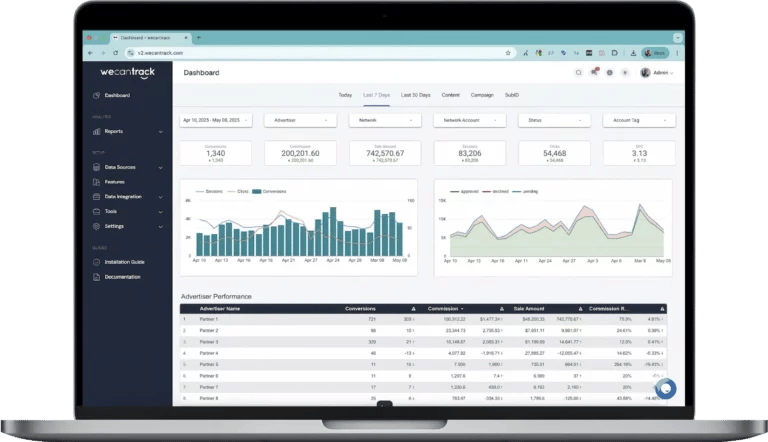Switch to the Last 30 Days tab
This screenshot has height=442, width=768.
pos(415,95)
